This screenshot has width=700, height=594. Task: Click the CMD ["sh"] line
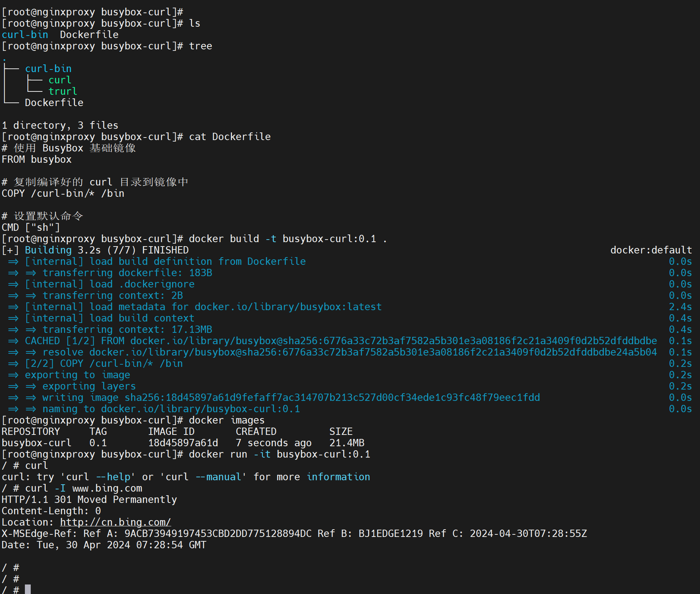pos(31,228)
